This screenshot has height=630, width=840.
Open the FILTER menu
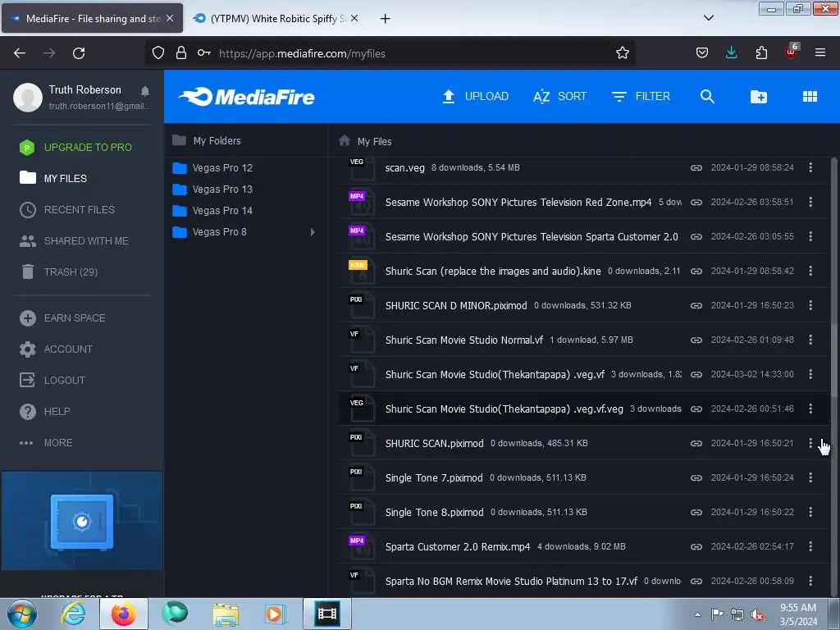641,97
